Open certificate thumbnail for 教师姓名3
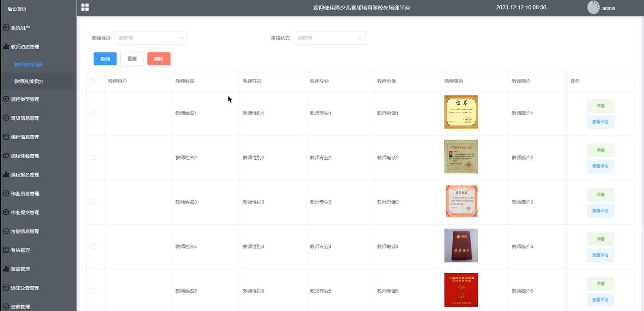644x311 pixels. (x=461, y=201)
